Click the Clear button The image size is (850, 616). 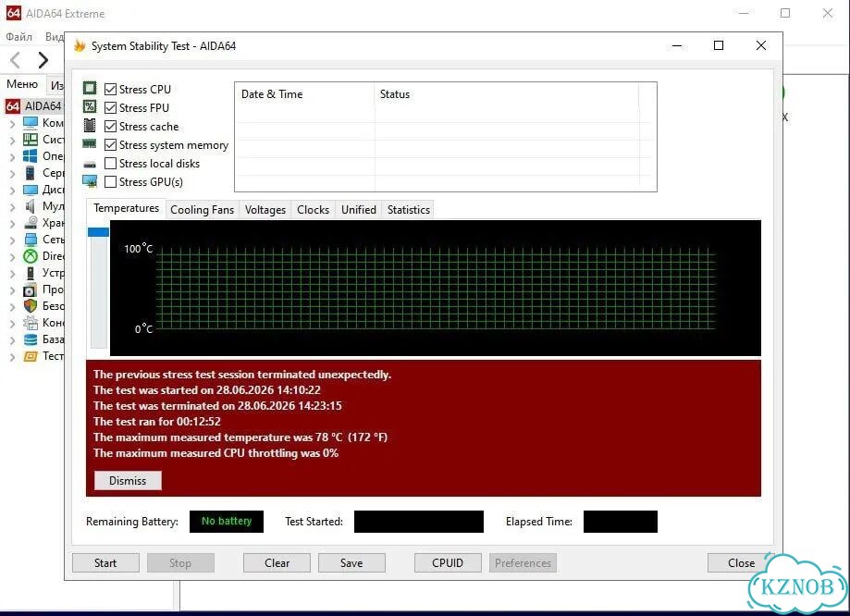[x=277, y=563]
